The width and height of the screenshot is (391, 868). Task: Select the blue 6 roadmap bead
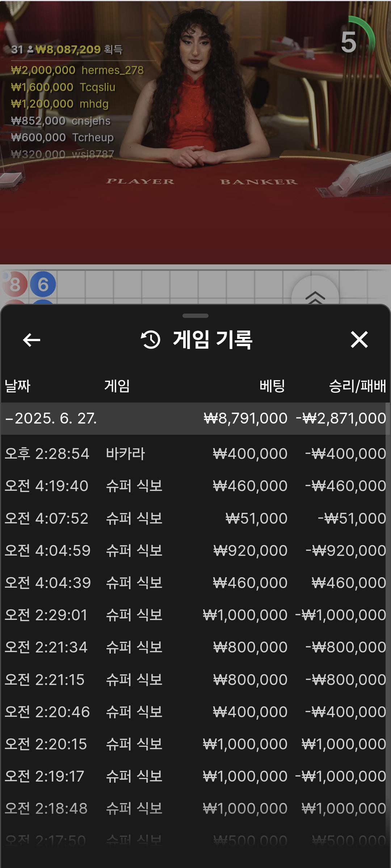43,284
